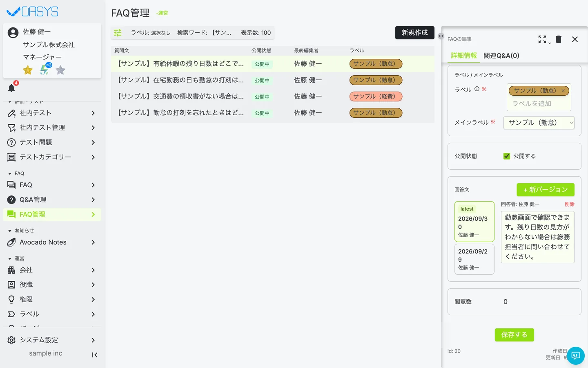Click the 社内テスト pencil icon

click(x=11, y=113)
